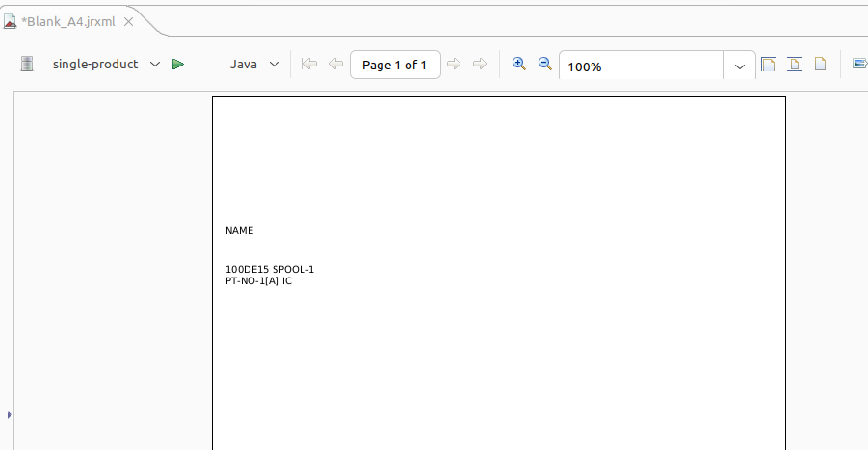Close the Blank_A4.jrxml tab

click(128, 21)
